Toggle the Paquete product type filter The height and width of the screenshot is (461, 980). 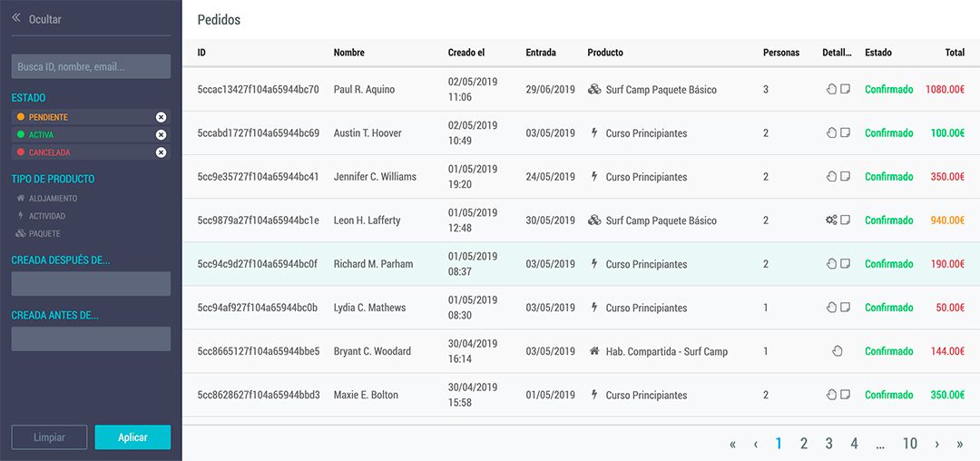coord(38,233)
